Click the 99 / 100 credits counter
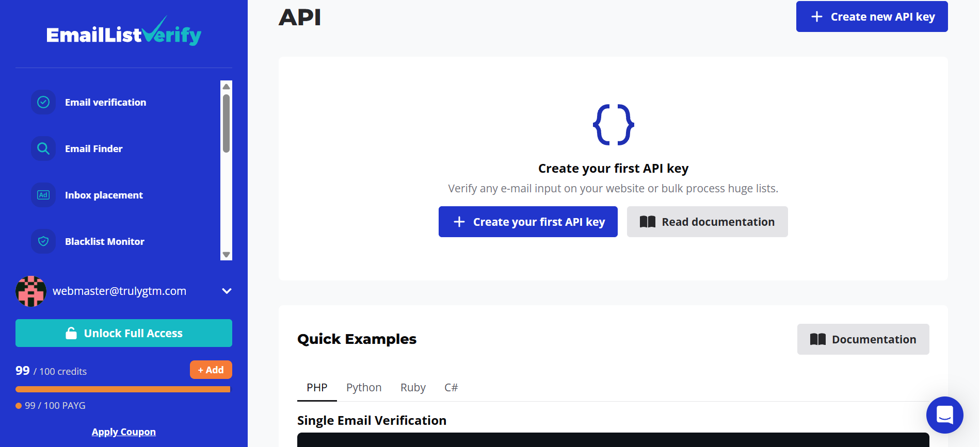Image resolution: width=980 pixels, height=447 pixels. point(51,371)
